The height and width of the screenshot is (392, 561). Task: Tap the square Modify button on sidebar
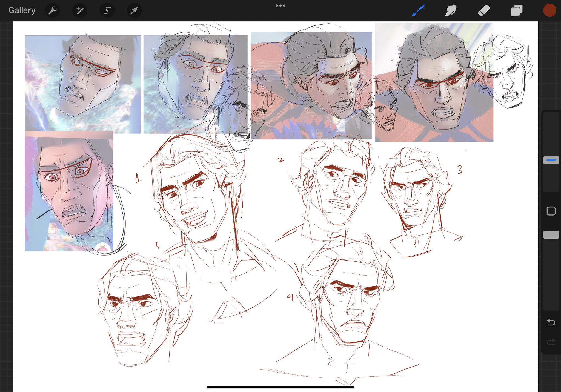(551, 211)
